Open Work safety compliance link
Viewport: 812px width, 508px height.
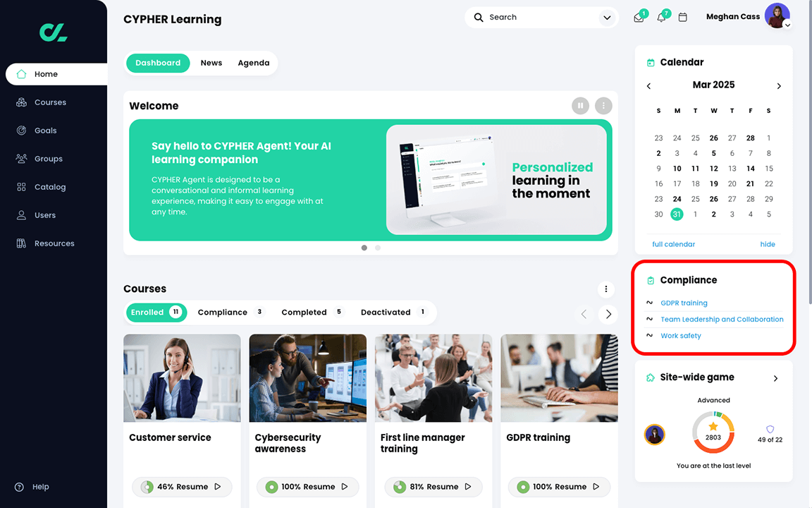click(x=680, y=336)
